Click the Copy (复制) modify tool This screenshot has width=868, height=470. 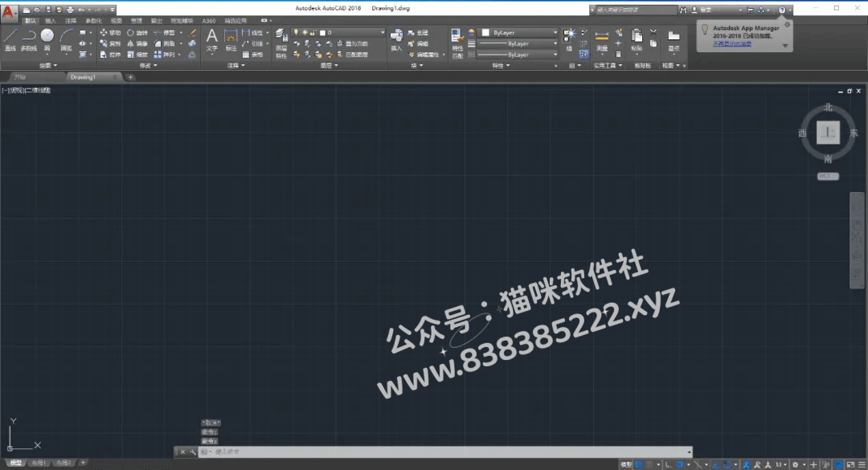[110, 43]
